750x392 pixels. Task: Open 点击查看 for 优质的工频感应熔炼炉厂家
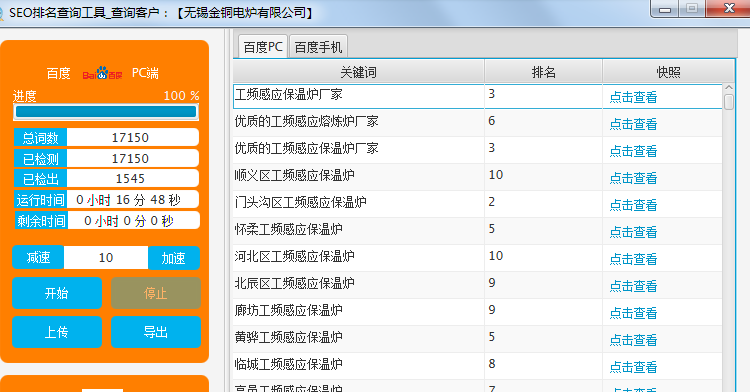(x=633, y=124)
